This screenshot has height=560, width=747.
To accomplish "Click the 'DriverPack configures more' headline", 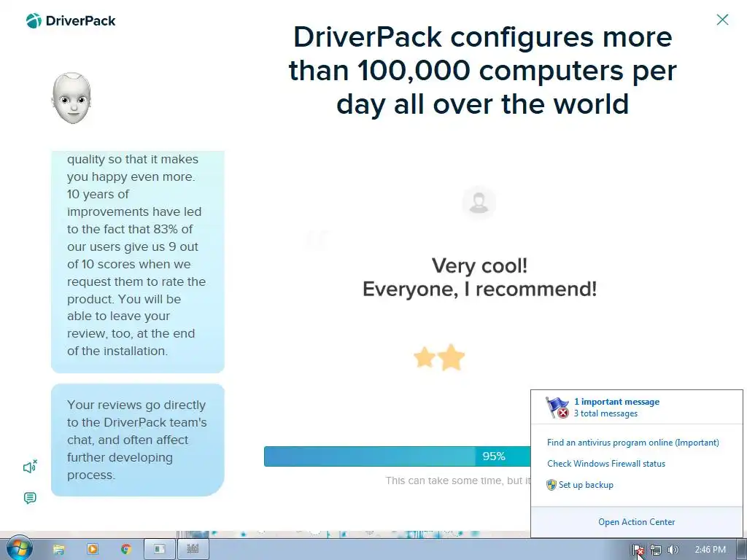I will (483, 71).
